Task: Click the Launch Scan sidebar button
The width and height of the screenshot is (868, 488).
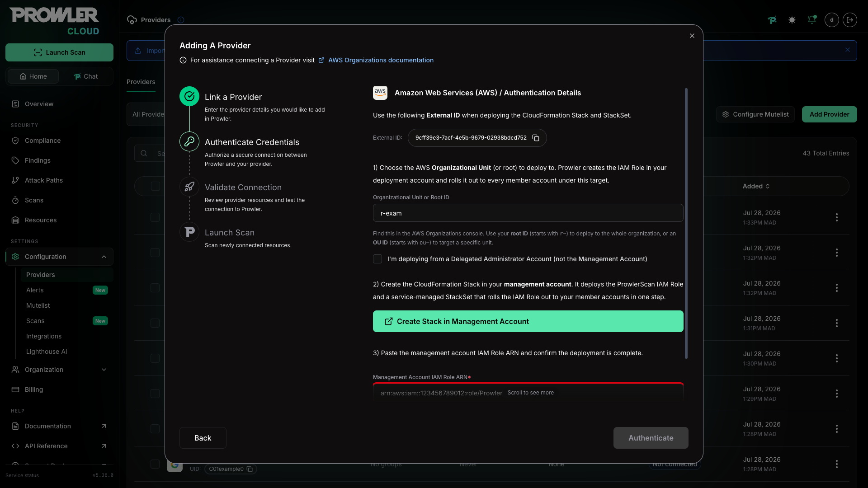Action: (x=59, y=52)
